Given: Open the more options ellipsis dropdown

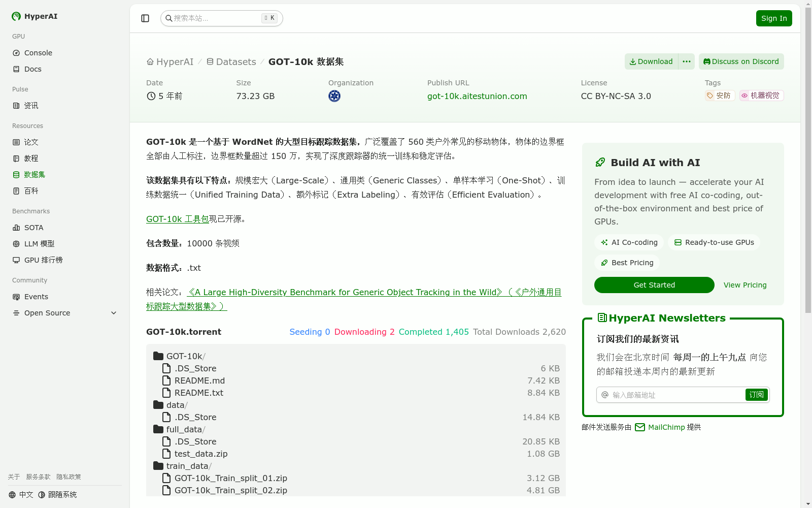Looking at the screenshot, I should click(687, 61).
